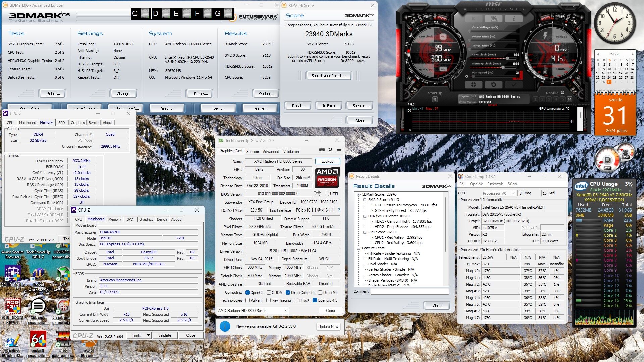Open the SPD tab in front CPU-Z window
The image size is (644, 362).
(x=130, y=219)
